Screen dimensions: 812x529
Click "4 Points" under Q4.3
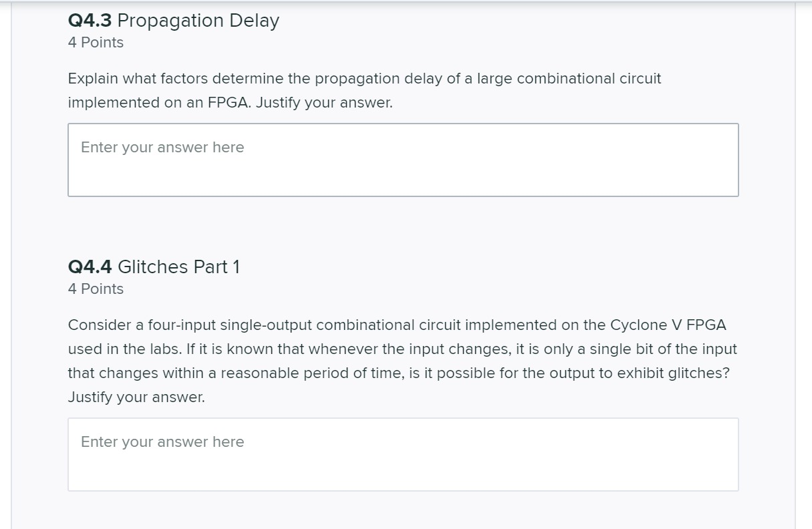pyautogui.click(x=96, y=43)
